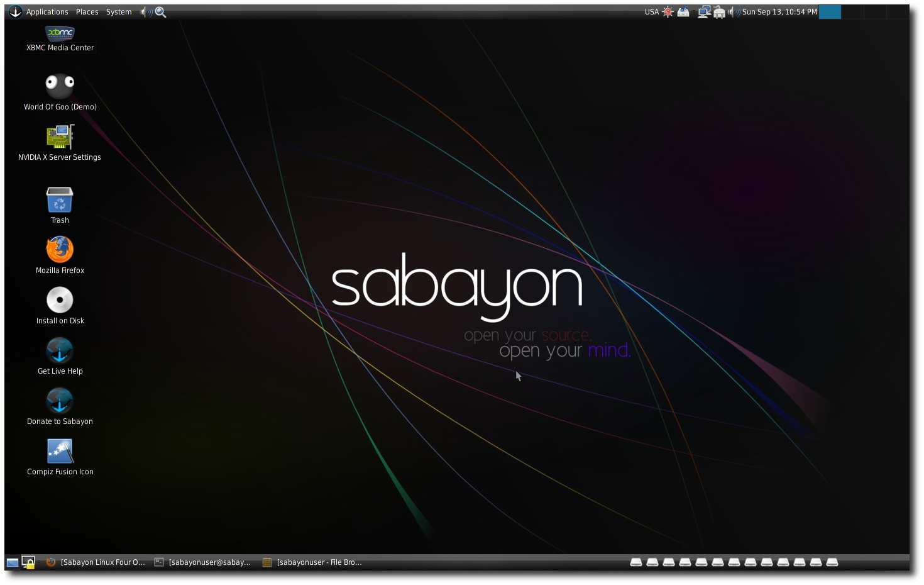Open the System menu
Image resolution: width=924 pixels, height=585 pixels.
coord(119,12)
